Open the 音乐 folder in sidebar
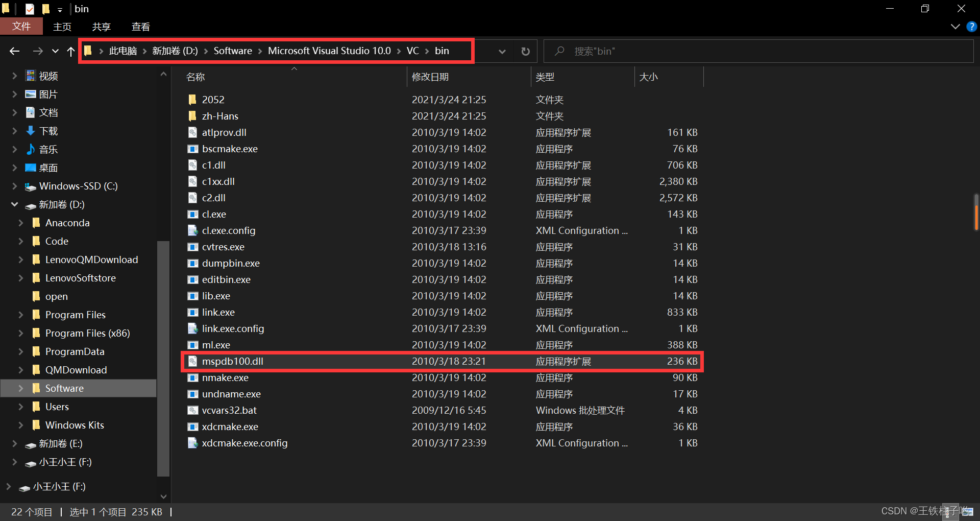Viewport: 980px width, 521px height. tap(48, 149)
